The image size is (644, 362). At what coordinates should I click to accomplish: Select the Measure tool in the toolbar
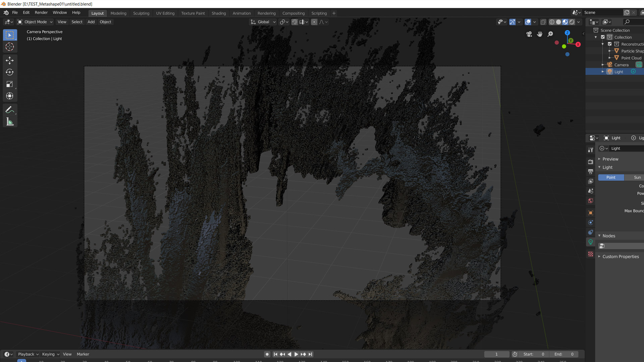click(x=10, y=121)
